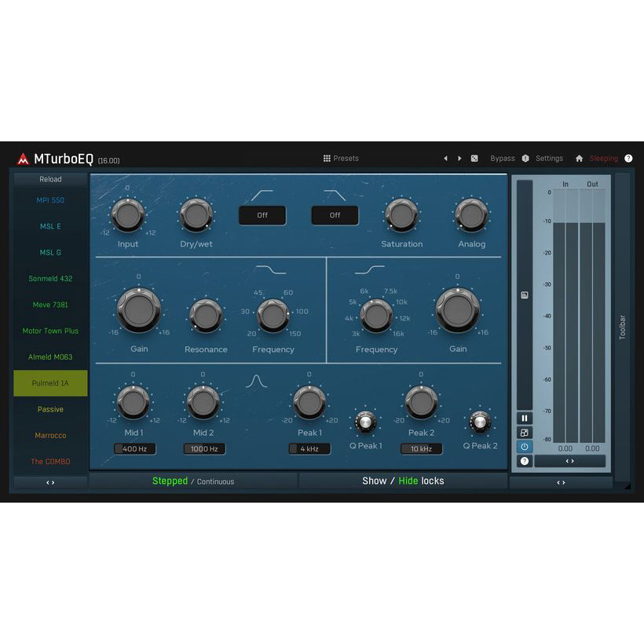644x644 pixels.
Task: Click the low shelf curve icon
Action: point(271,270)
